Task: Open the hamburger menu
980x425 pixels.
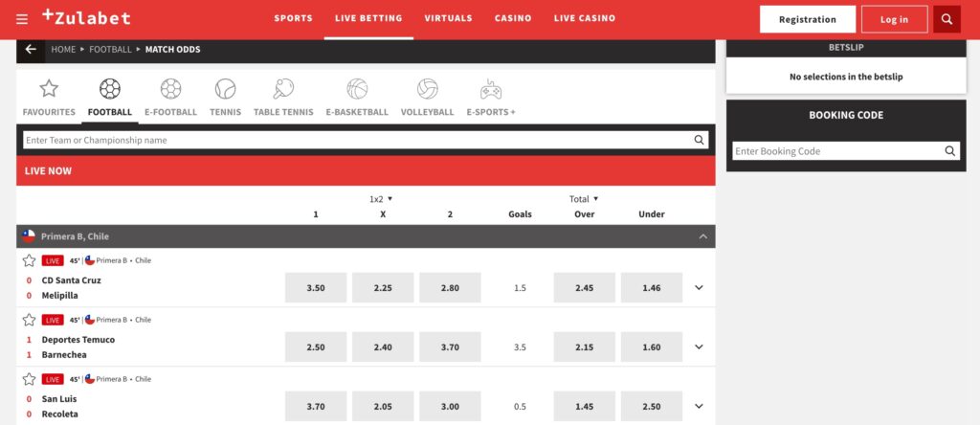Action: 22,19
